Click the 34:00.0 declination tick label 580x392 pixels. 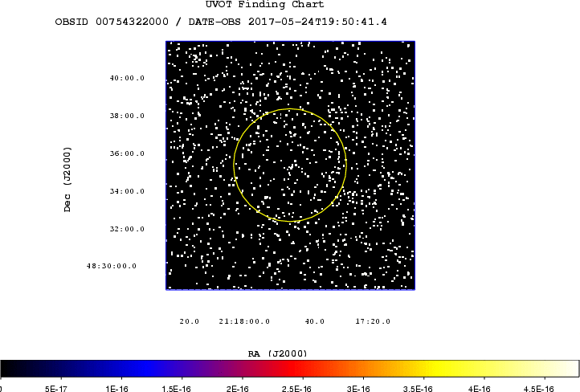127,191
